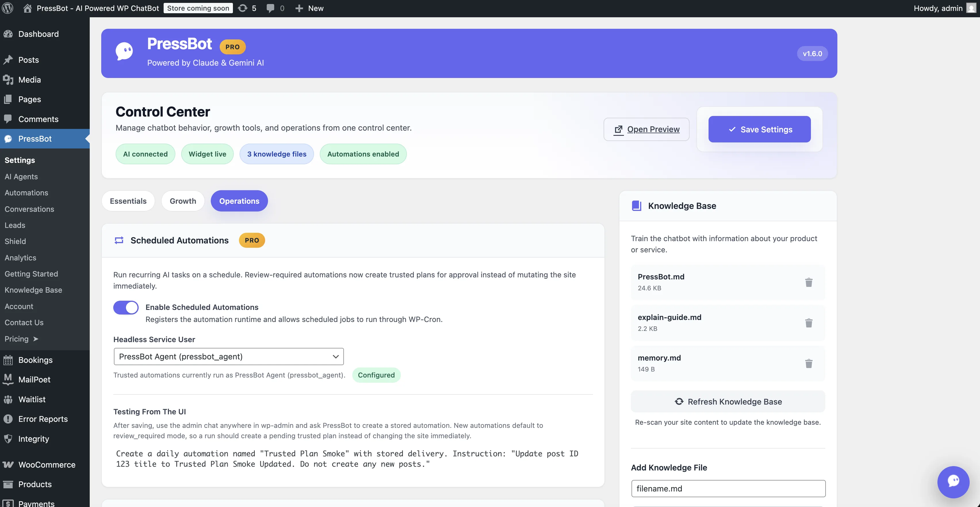Expand Pricing submenu arrow

36,339
